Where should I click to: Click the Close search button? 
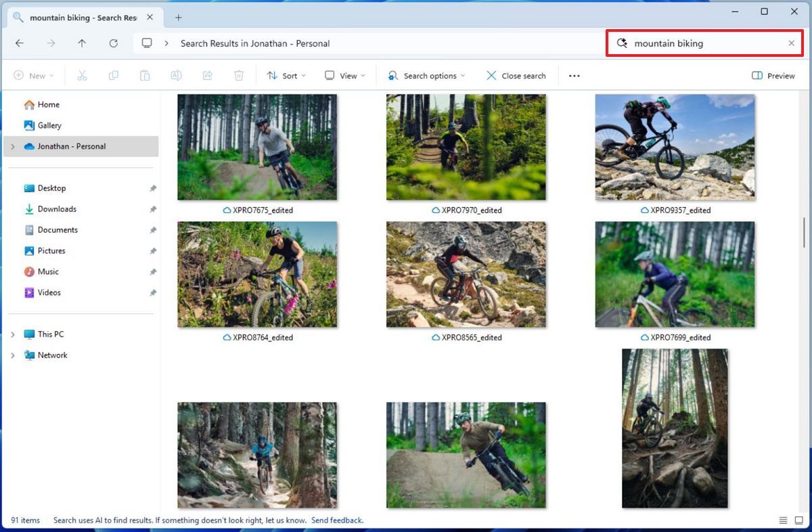(x=516, y=75)
